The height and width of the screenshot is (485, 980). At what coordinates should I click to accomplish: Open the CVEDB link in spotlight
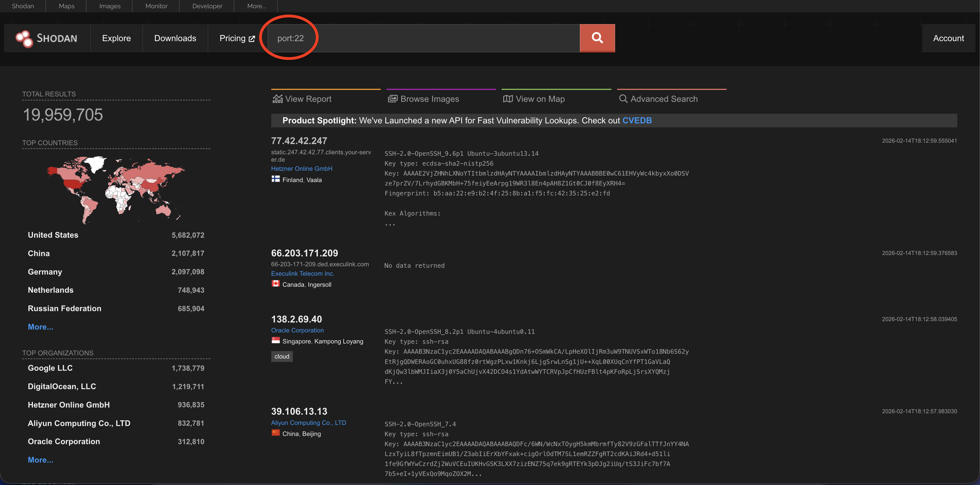tap(637, 120)
